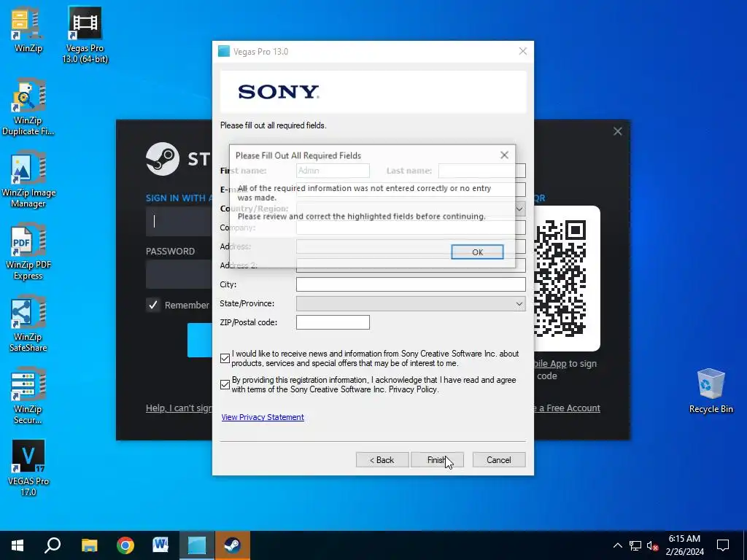The image size is (747, 560).
Task: Open File Explorer from taskbar
Action: [x=89, y=545]
